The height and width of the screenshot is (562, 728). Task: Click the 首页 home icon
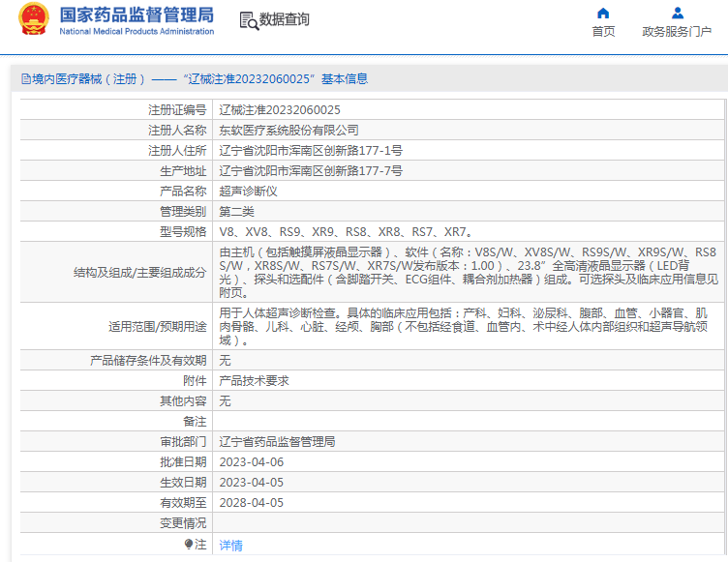[x=603, y=13]
